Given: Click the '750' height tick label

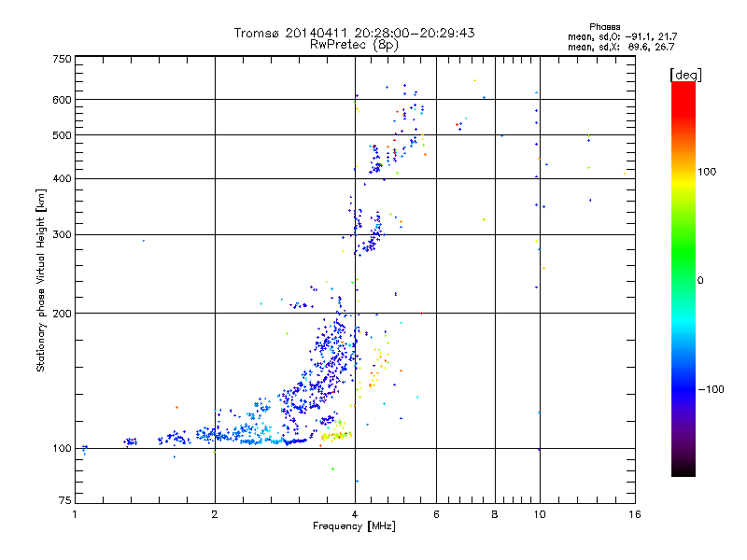Looking at the screenshot, I should pos(63,59).
